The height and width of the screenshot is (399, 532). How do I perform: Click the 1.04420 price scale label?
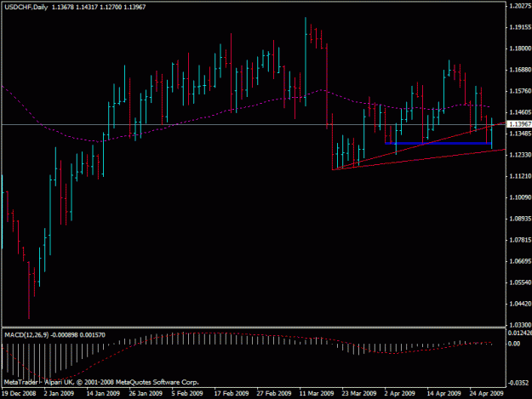(x=520, y=304)
